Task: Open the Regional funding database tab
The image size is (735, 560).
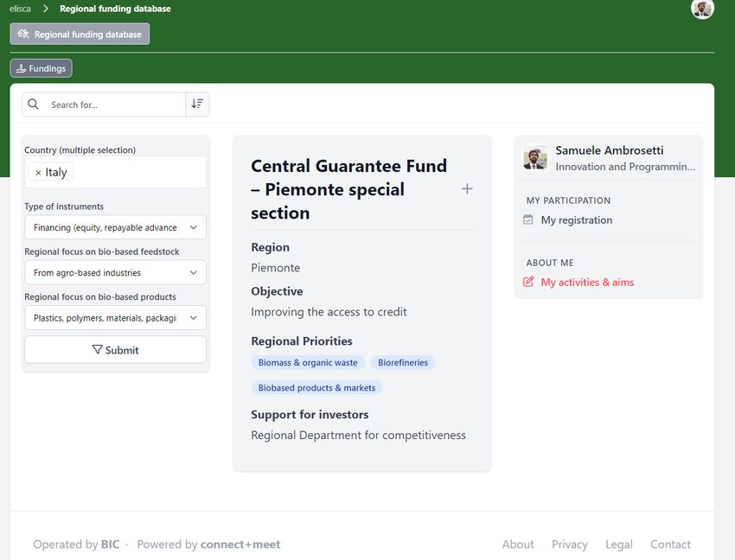Action: 80,35
